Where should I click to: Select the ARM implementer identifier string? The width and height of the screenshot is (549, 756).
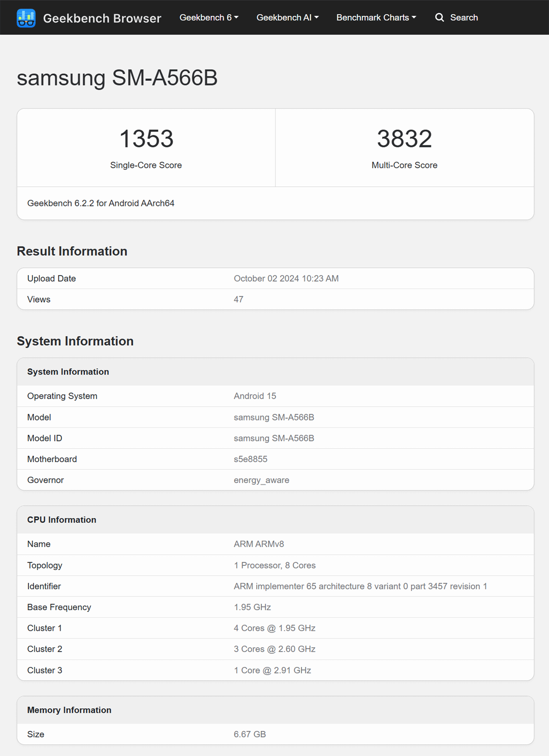click(360, 586)
